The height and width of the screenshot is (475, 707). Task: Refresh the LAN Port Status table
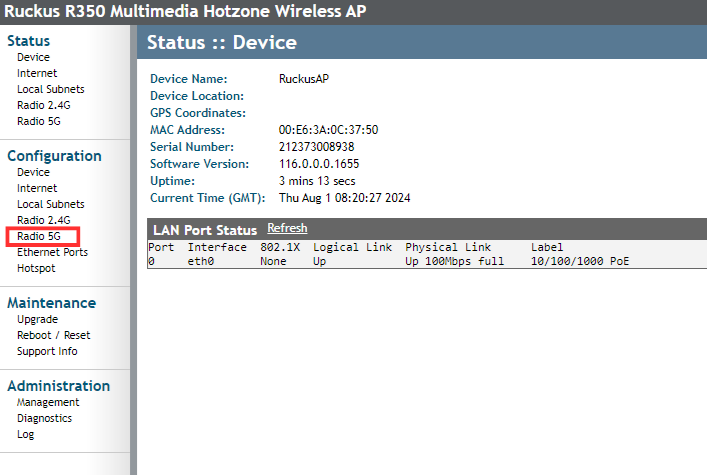click(287, 229)
